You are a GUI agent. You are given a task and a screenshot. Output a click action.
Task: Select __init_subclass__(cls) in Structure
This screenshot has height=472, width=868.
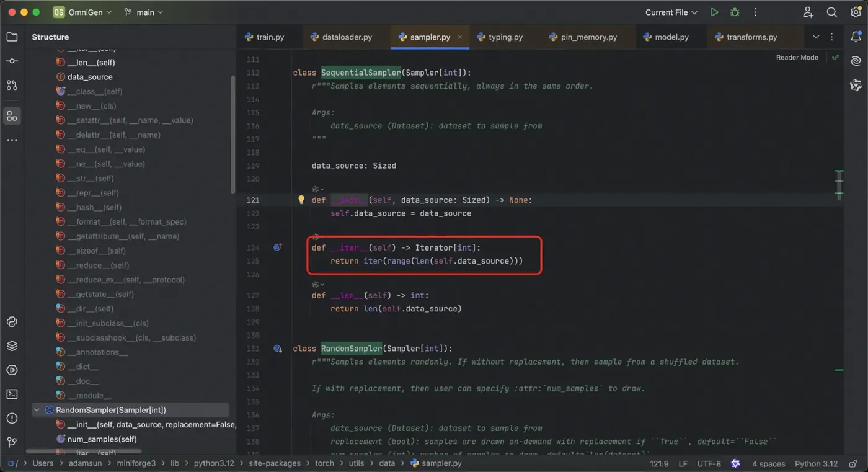(x=108, y=323)
